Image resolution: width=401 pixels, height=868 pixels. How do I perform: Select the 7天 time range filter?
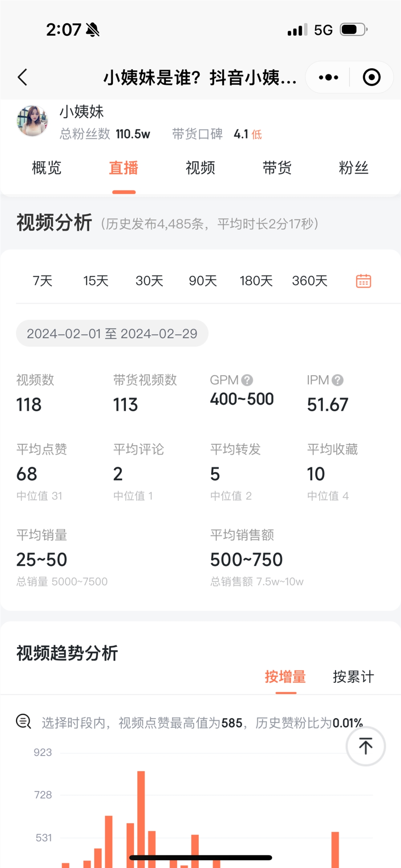click(42, 281)
